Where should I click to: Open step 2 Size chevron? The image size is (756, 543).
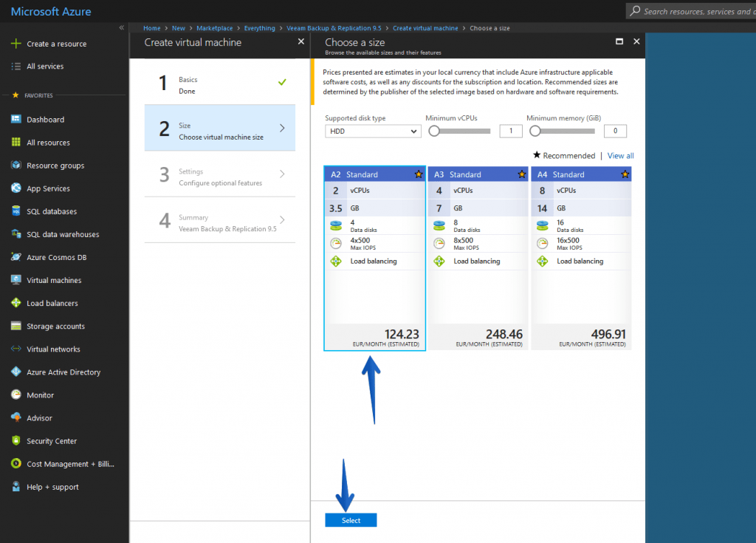tap(282, 128)
